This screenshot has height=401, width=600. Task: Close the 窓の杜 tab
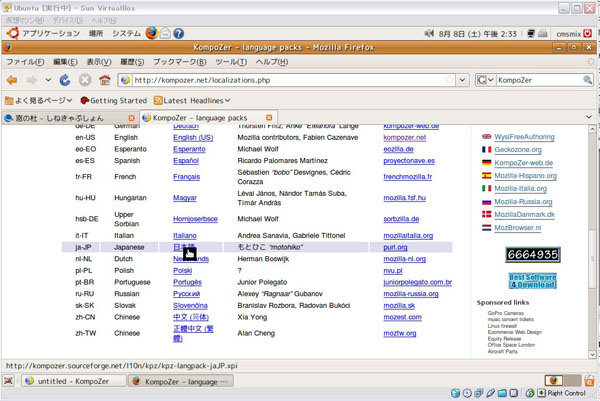(x=132, y=118)
